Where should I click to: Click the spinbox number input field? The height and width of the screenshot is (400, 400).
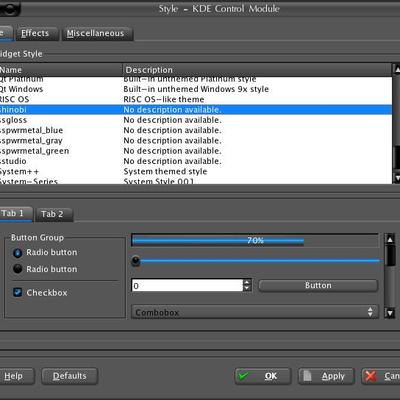[x=187, y=286]
